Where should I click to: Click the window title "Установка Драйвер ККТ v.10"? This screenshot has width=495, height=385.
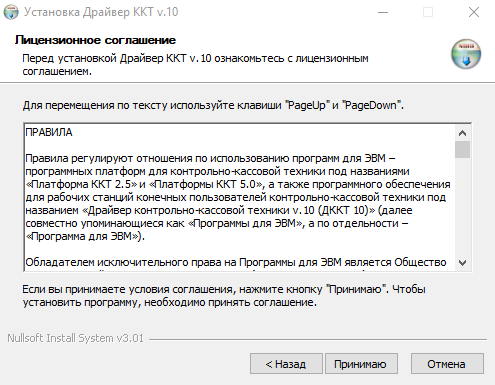point(101,12)
